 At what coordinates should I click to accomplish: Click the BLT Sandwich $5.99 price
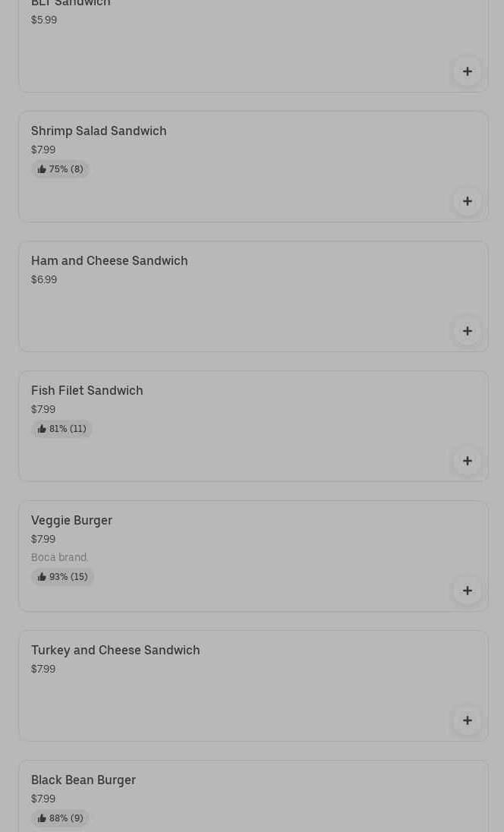pyautogui.click(x=44, y=20)
